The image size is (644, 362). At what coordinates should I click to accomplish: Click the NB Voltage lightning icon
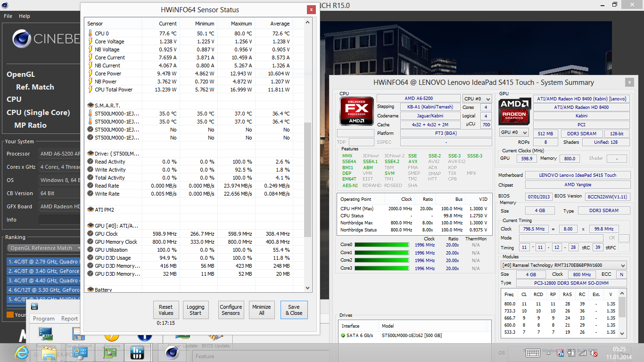(91, 49)
